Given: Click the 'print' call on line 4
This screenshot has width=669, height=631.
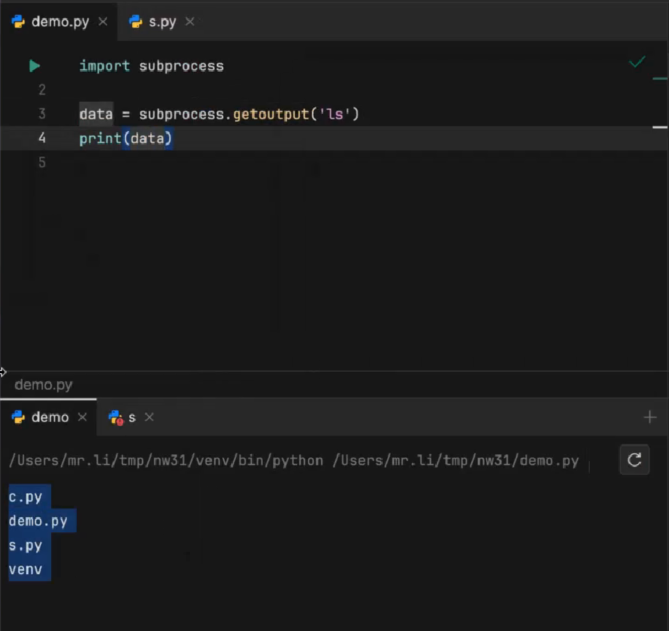Looking at the screenshot, I should pos(100,139).
